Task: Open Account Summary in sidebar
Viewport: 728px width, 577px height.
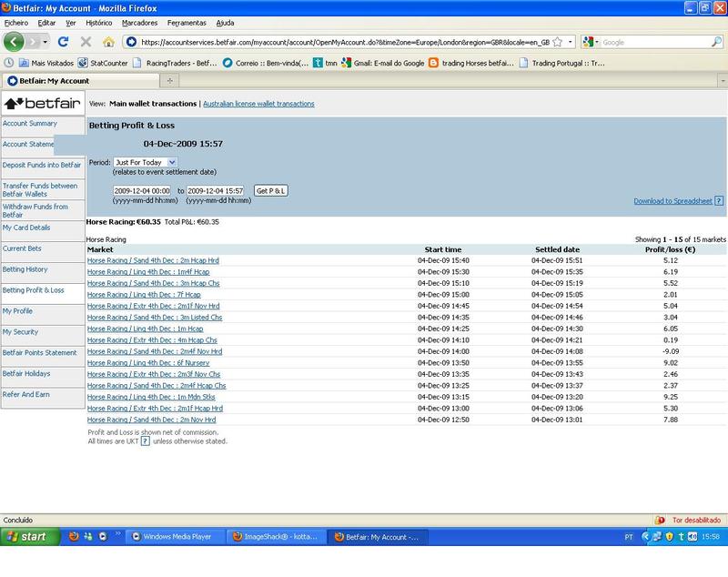Action: [x=30, y=124]
